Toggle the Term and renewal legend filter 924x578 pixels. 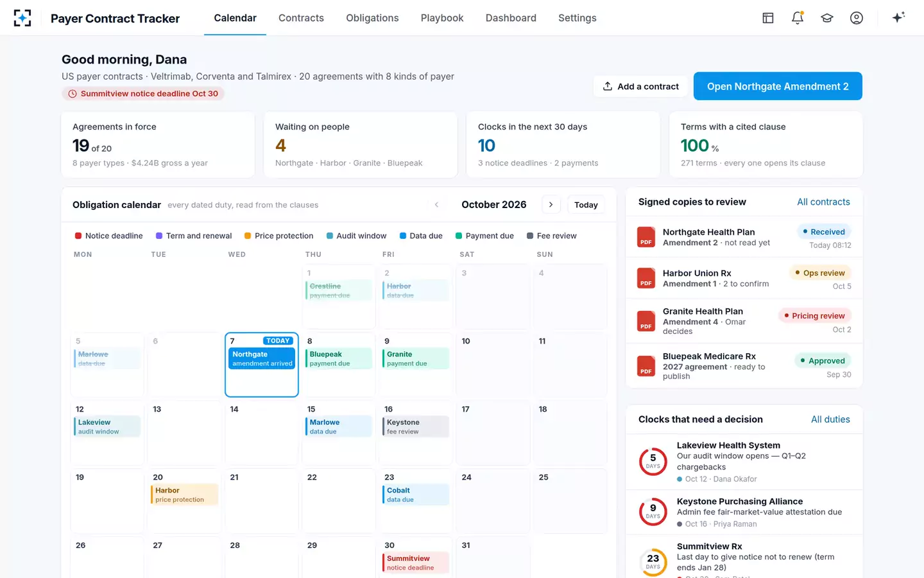click(x=194, y=236)
